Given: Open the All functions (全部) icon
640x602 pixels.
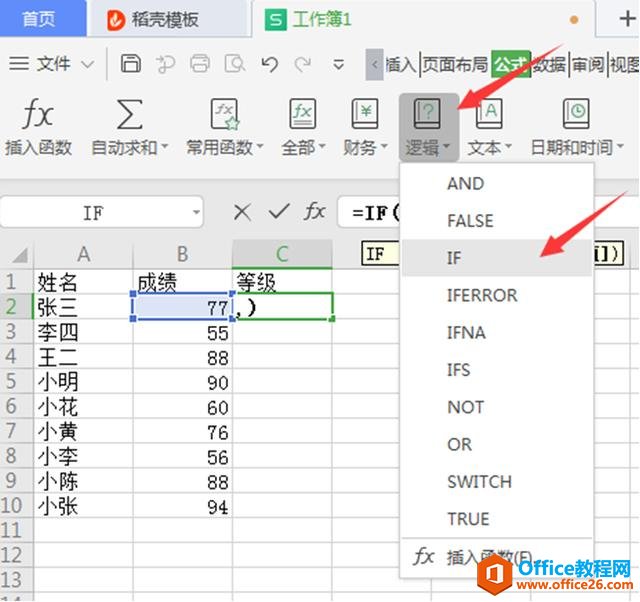Looking at the screenshot, I should (x=302, y=113).
